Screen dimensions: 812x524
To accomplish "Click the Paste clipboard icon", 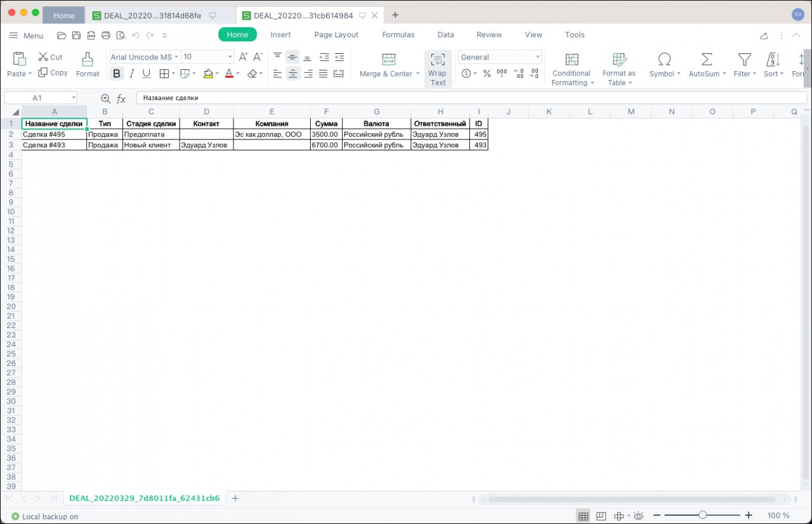I will click(x=19, y=59).
